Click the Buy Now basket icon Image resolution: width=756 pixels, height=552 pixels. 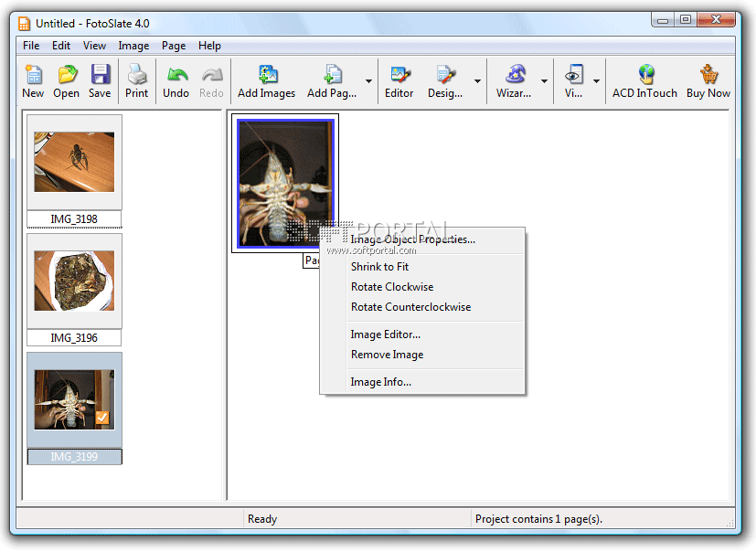(x=708, y=75)
